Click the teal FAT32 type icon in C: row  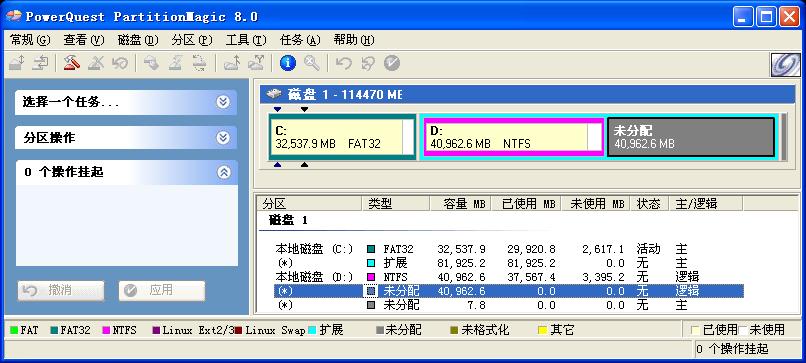click(371, 249)
